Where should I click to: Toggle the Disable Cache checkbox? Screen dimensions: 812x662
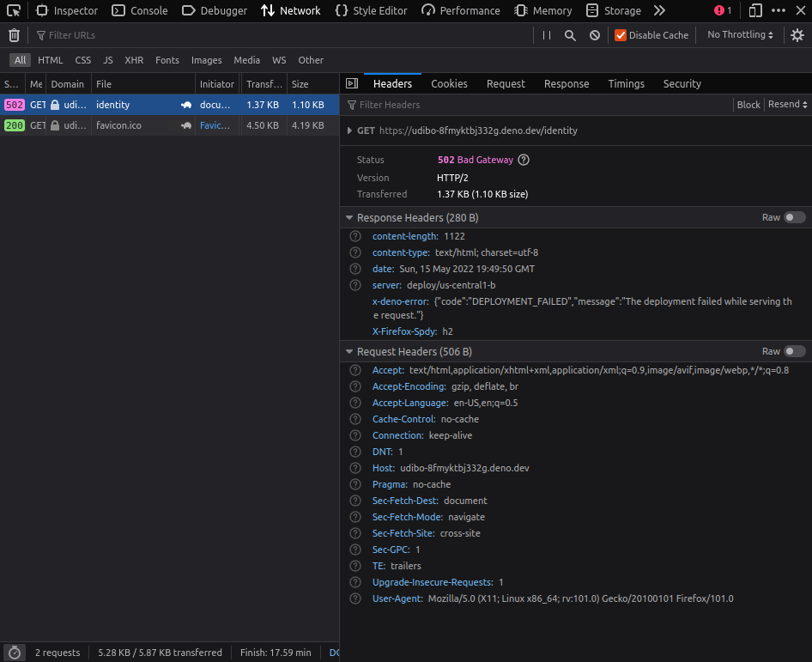[622, 35]
